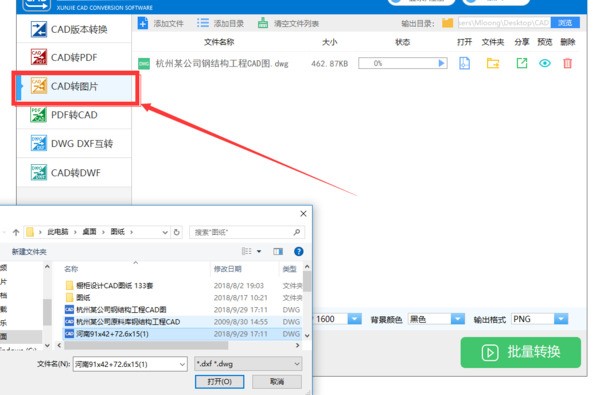Click the 浏览 browse button

(565, 23)
